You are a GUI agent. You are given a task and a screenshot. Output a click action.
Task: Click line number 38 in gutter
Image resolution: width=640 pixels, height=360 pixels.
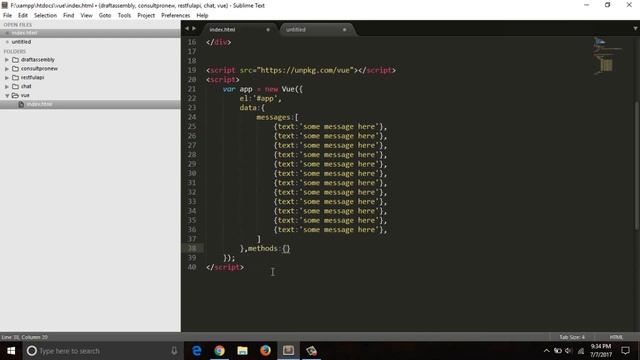[x=192, y=248]
